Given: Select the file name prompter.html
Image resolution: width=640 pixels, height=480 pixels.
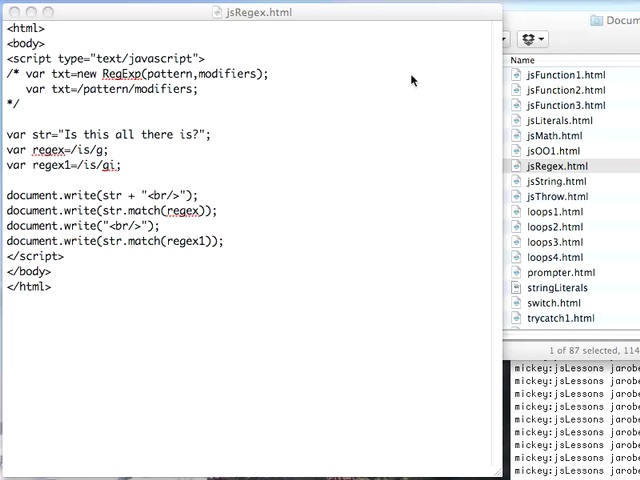Looking at the screenshot, I should (x=561, y=273).
